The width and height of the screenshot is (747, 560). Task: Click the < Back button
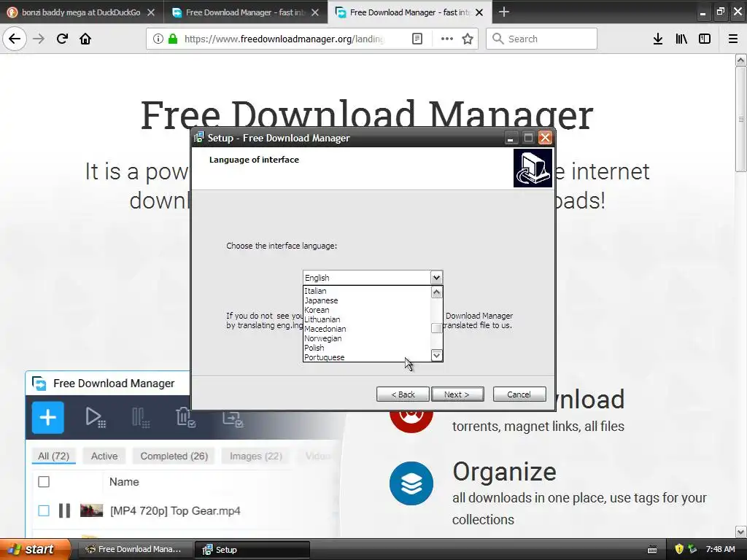(x=403, y=394)
